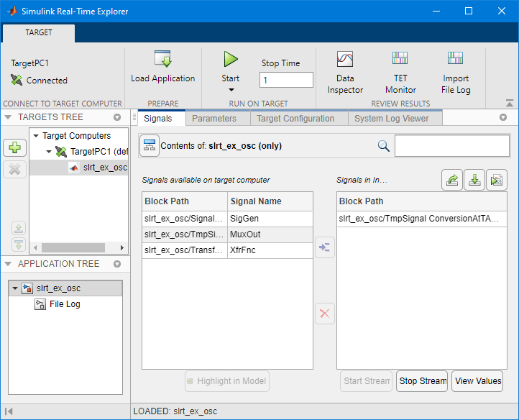Select the SigGen signal row
The image size is (519, 420).
tap(227, 219)
